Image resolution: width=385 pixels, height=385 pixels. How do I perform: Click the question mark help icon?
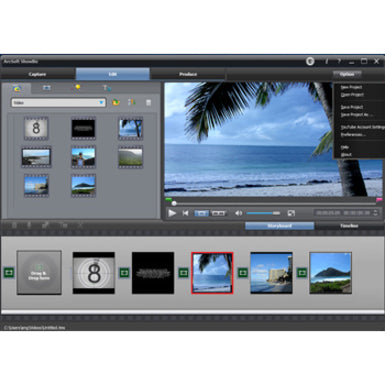(339, 61)
